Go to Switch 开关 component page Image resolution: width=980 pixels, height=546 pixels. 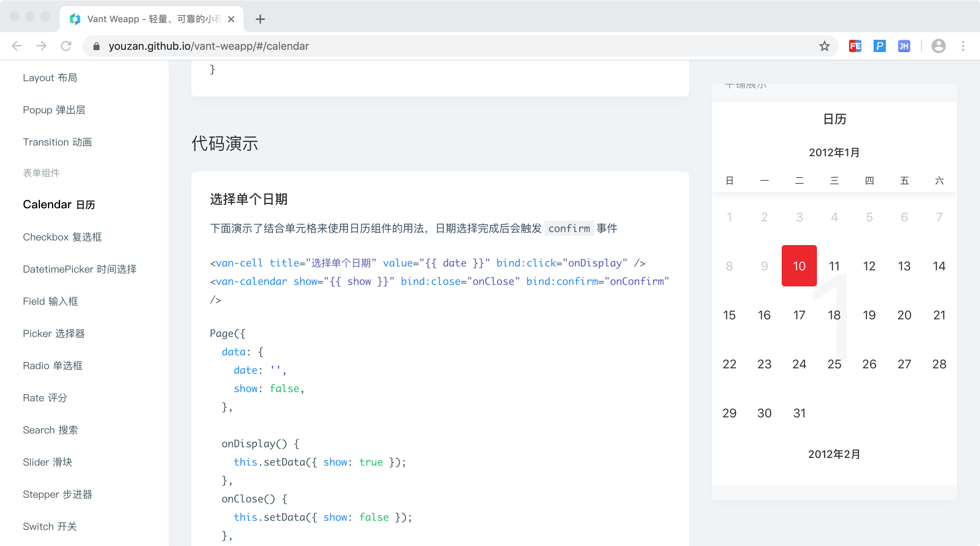50,526
